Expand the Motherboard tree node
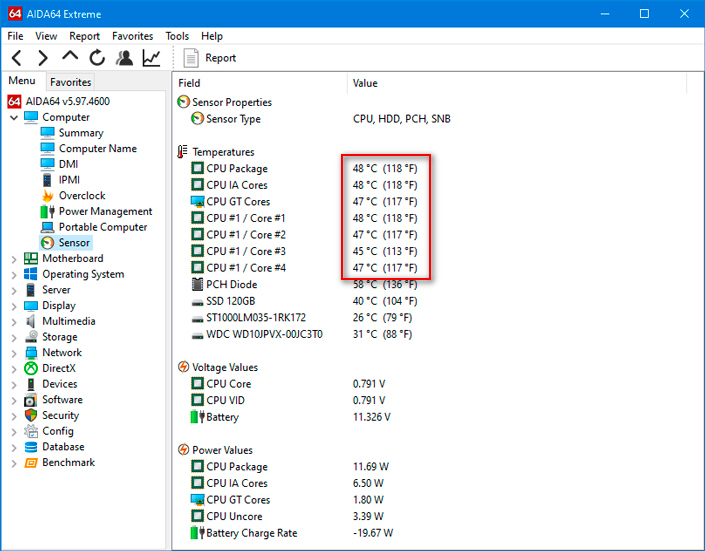Image resolution: width=705 pixels, height=551 pixels. point(14,259)
